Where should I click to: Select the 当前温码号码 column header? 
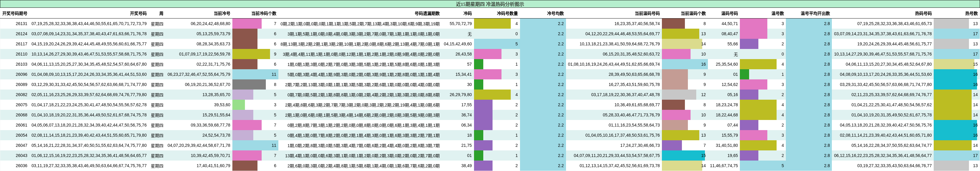pos(647,13)
